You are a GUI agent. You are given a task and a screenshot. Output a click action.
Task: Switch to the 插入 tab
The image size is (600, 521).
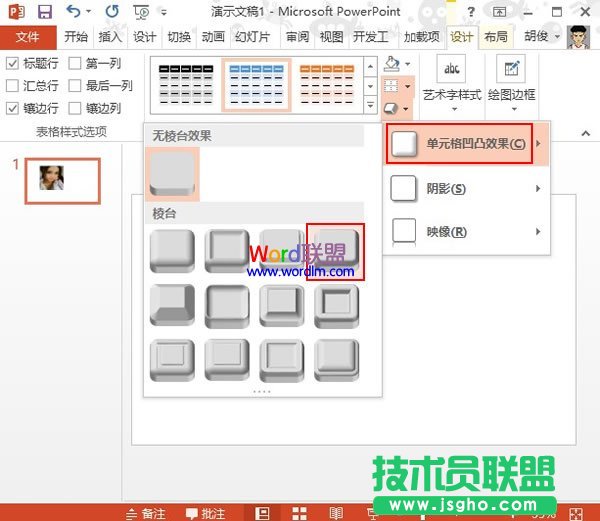coord(110,37)
